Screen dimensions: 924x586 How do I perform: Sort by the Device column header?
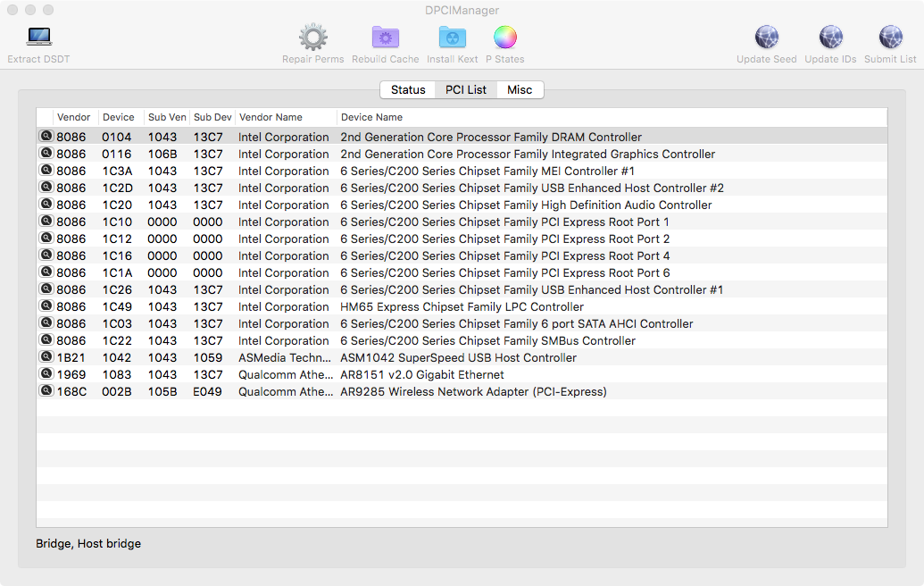pyautogui.click(x=119, y=117)
